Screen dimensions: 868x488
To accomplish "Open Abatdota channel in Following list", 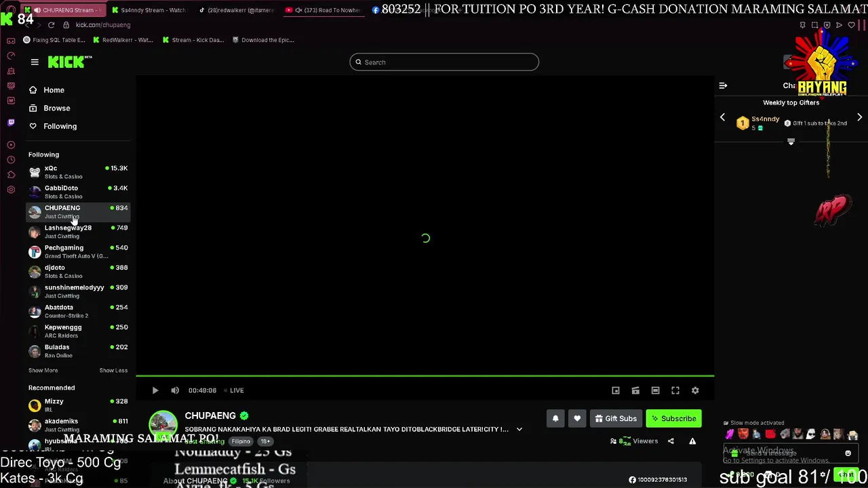I will point(78,311).
